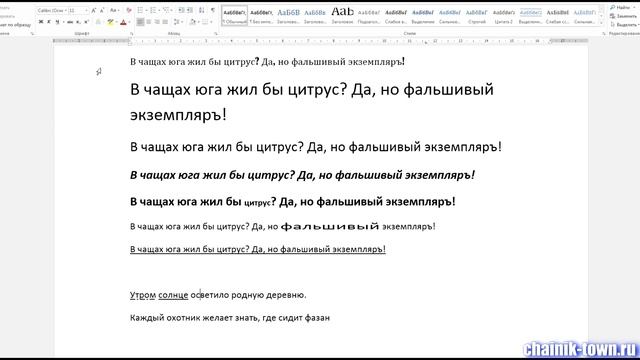Click the underlined word 'солнце'
Image resolution: width=640 pixels, height=360 pixels.
(x=173, y=295)
